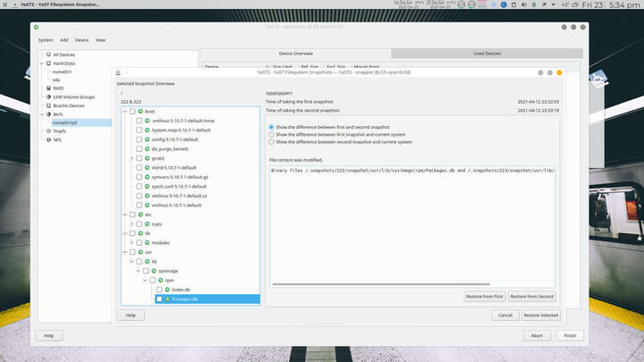Open the Add menu in partitioner
This screenshot has height=362, width=644.
click(x=64, y=40)
